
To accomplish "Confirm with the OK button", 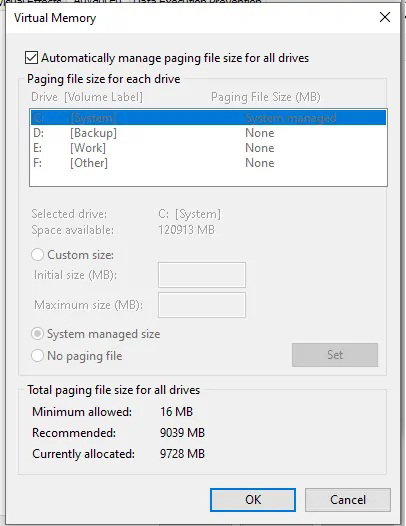I will pos(253,500).
